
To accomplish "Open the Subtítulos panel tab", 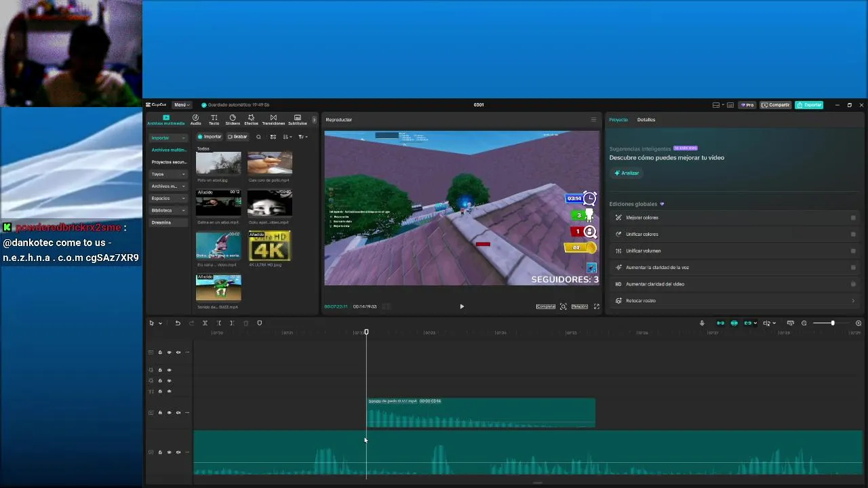I will (298, 120).
